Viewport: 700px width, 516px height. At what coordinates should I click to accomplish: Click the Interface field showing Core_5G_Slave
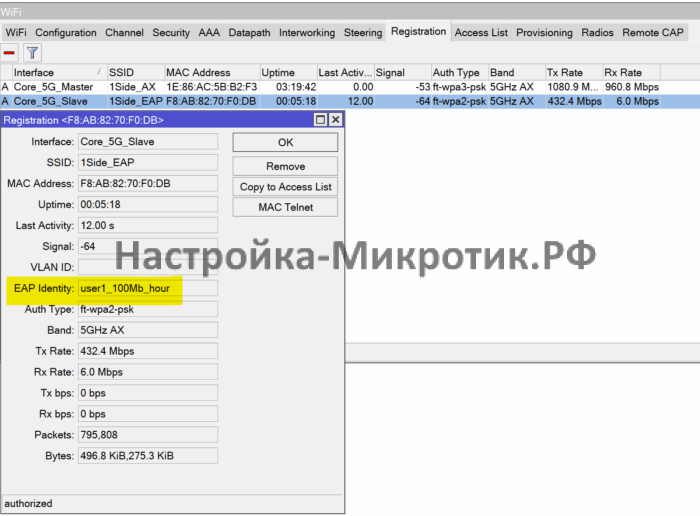pyautogui.click(x=148, y=141)
